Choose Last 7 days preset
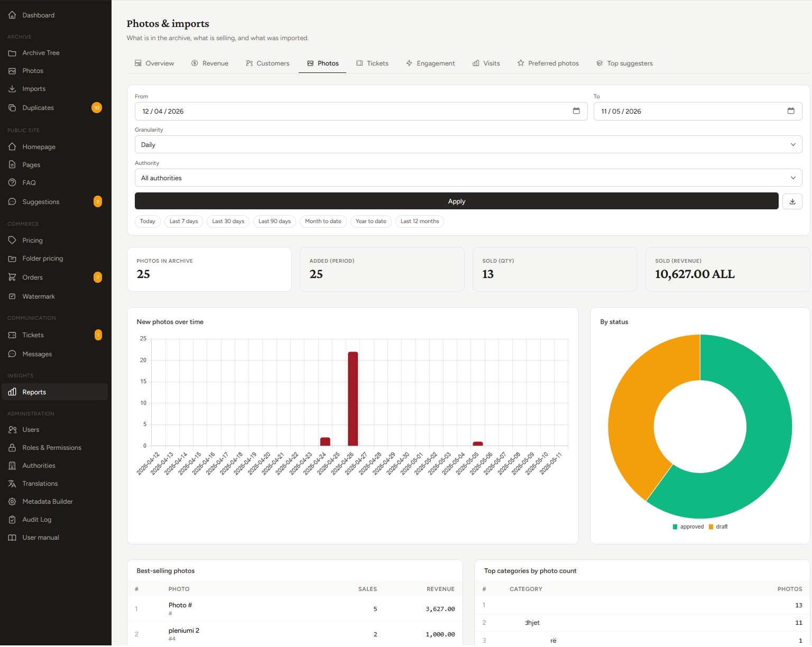812x647 pixels. pyautogui.click(x=184, y=221)
